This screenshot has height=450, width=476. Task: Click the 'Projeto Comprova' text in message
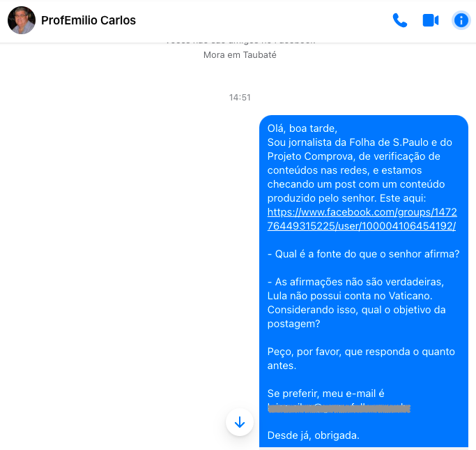tap(310, 156)
